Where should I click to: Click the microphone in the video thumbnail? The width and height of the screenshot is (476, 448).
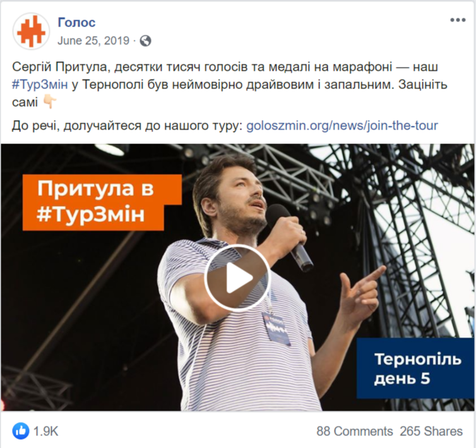coord(289,236)
